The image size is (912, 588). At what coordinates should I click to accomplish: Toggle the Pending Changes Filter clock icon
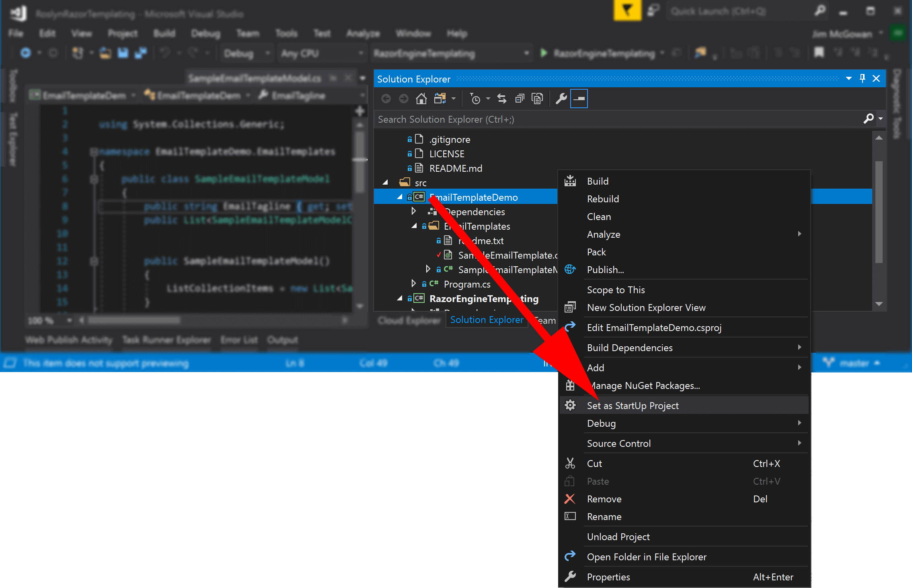pyautogui.click(x=475, y=99)
